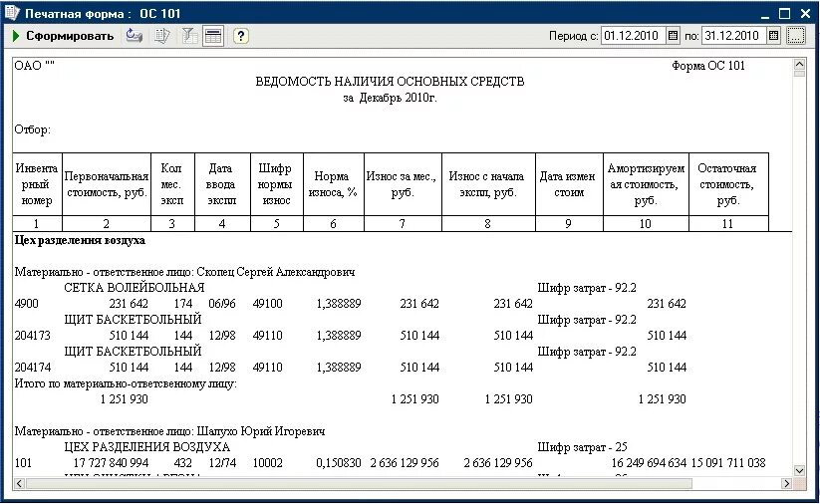The height and width of the screenshot is (504, 820).
Task: Click the total 1 251 930 in initial cost column
Action: click(x=124, y=399)
